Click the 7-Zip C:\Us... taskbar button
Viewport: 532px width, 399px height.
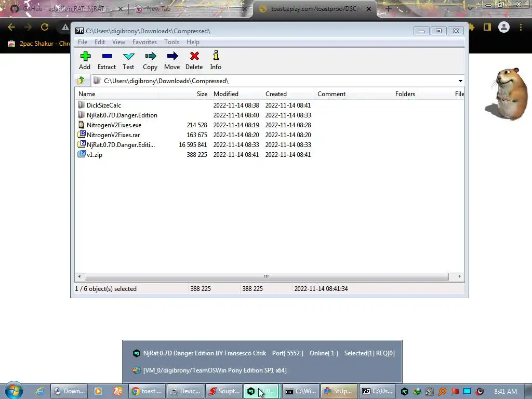(378, 391)
